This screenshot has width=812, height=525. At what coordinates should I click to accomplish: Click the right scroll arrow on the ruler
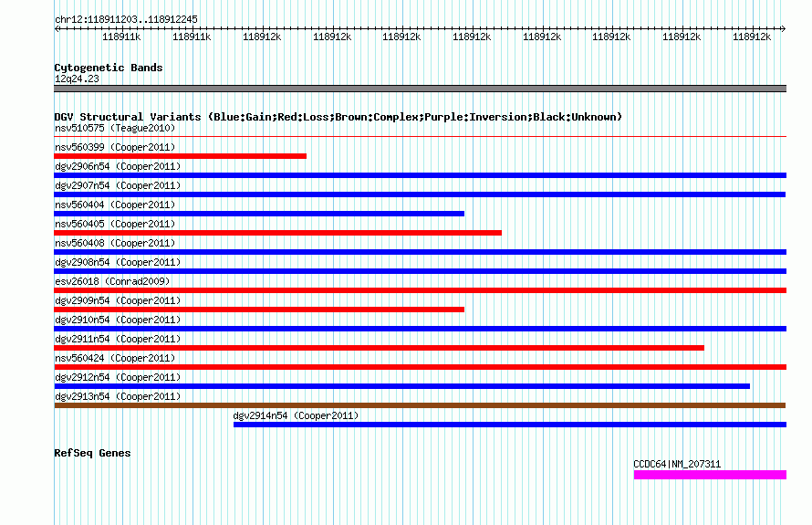tap(783, 29)
